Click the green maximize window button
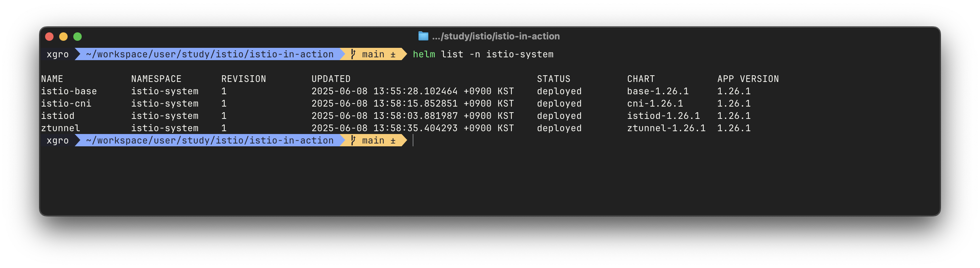 click(x=77, y=37)
